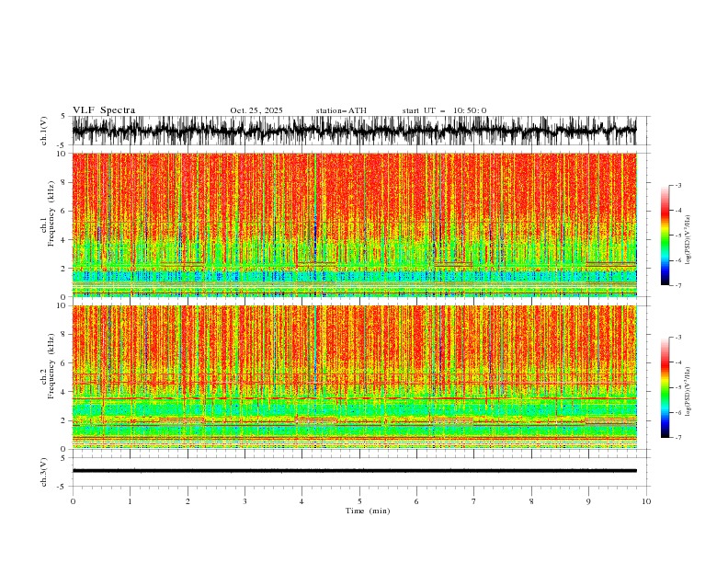Click the ch.2 PSD color scale bar
Viewport: 728px width, 563px height.
(x=665, y=387)
